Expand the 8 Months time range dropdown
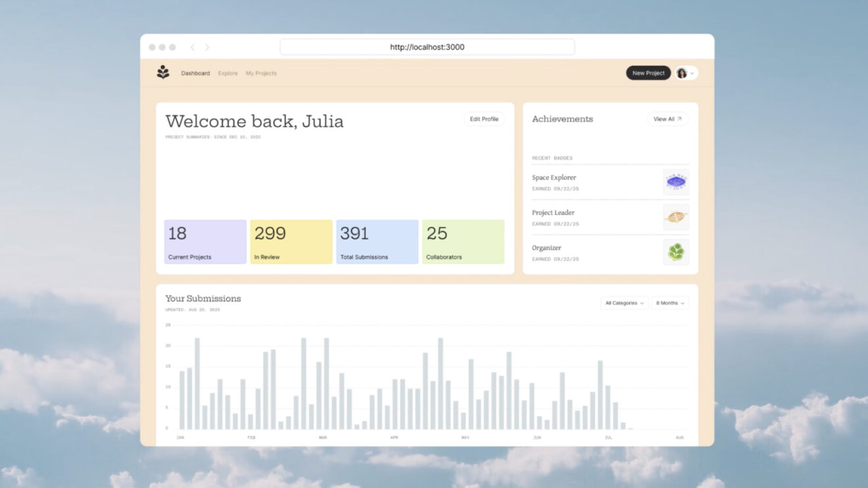The width and height of the screenshot is (868, 488). (x=669, y=303)
